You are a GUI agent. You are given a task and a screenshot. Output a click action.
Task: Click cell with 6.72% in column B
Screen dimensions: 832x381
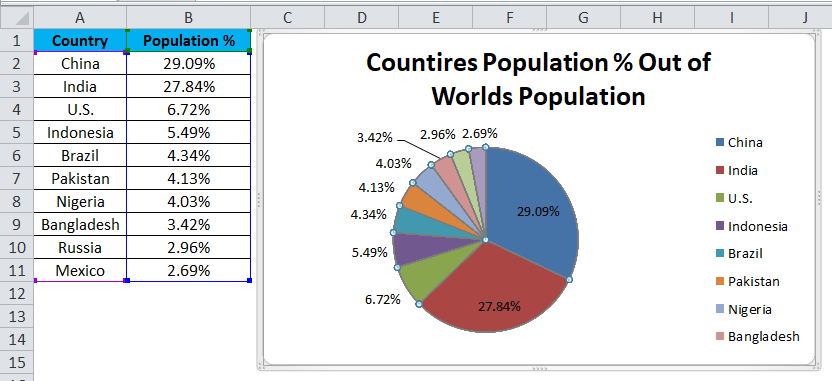click(x=188, y=110)
